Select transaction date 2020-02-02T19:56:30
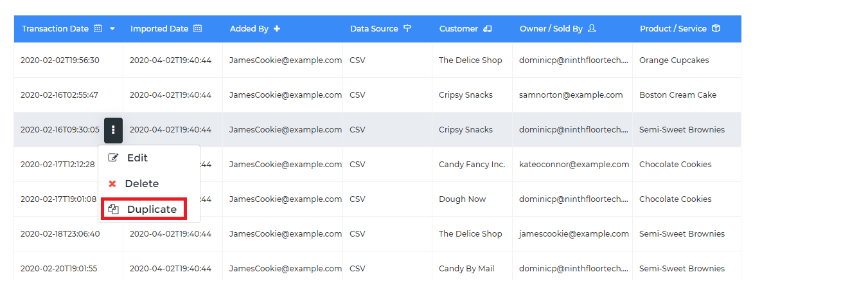Image resolution: width=868 pixels, height=299 pixels. point(60,60)
